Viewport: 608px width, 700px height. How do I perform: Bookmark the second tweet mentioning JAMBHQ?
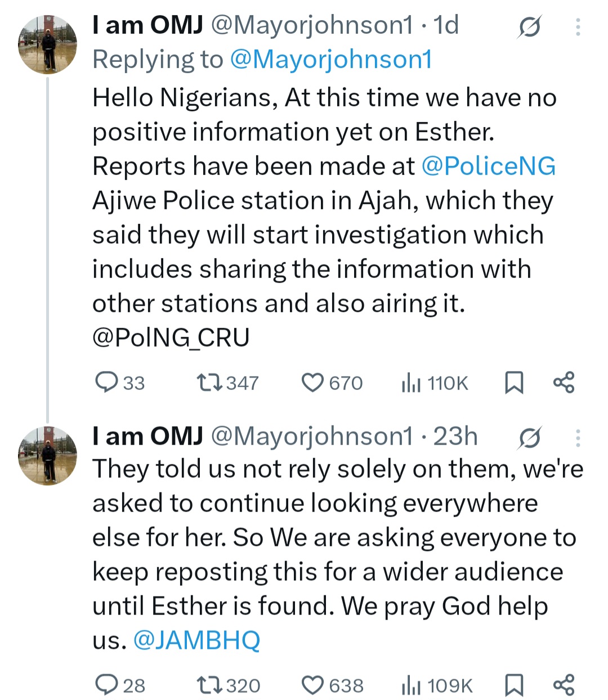point(513,685)
